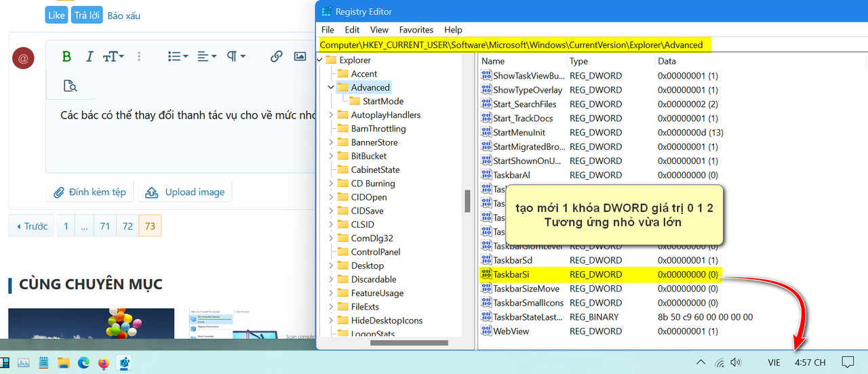The image size is (868, 374).
Task: Select the TaskbarSmallIcons value name
Action: coord(528,303)
